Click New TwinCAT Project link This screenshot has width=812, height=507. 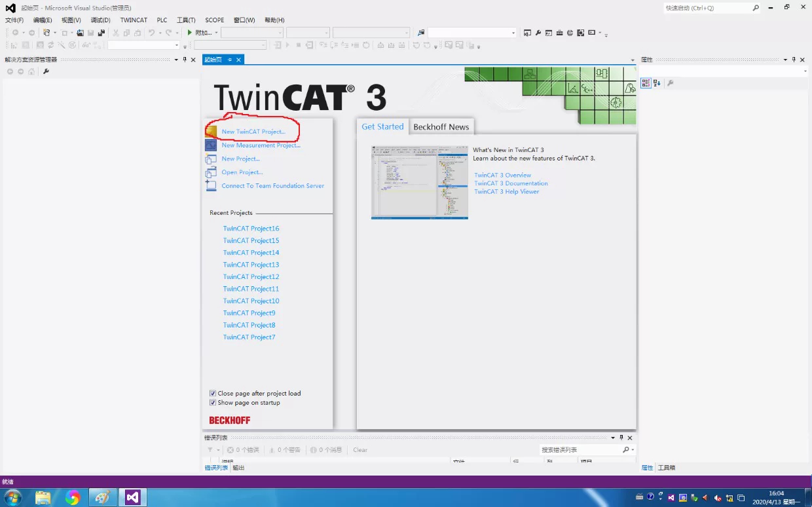click(x=253, y=132)
